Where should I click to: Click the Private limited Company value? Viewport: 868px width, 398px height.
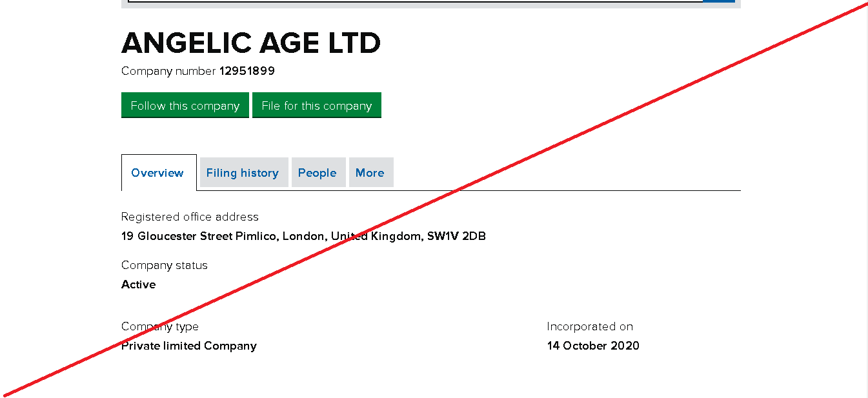pyautogui.click(x=189, y=346)
